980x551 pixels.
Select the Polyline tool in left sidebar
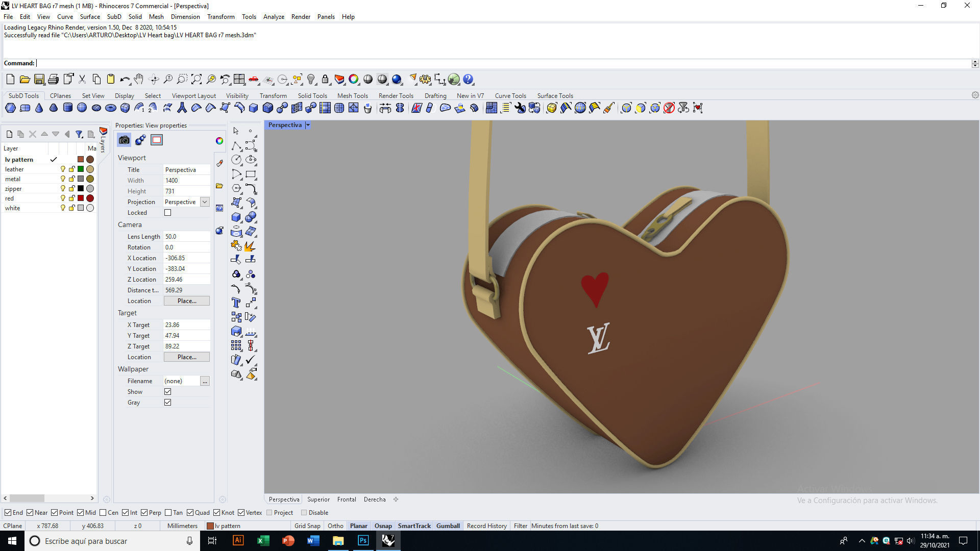(236, 145)
